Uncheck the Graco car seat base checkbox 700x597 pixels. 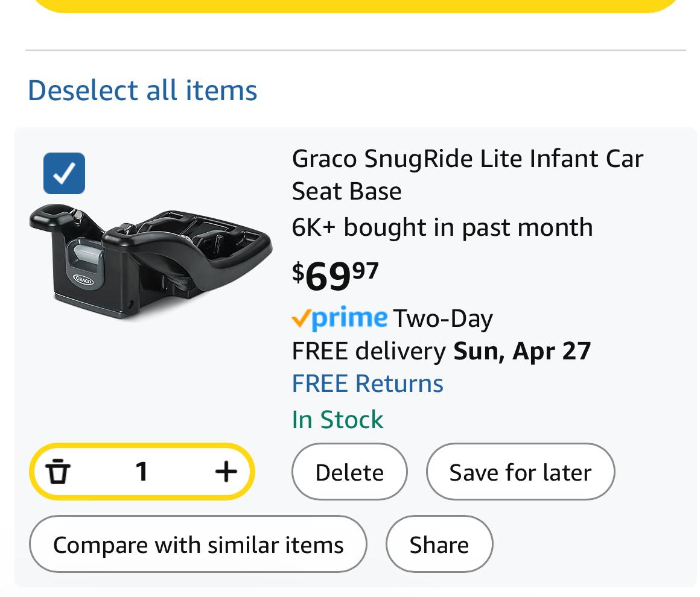tap(64, 174)
